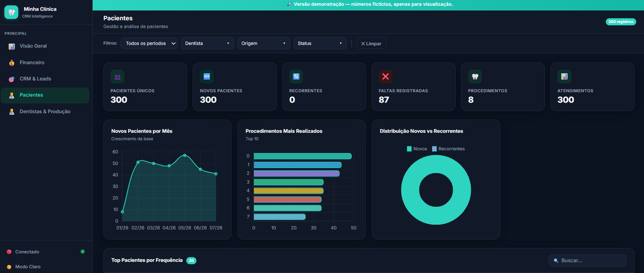Click the Recorrentes value 0

click(292, 100)
